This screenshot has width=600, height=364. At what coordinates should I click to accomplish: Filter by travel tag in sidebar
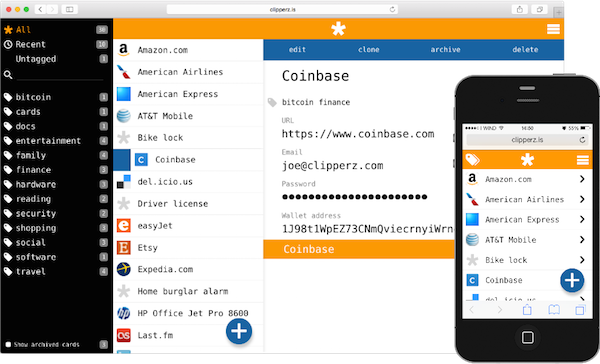[x=56, y=271]
